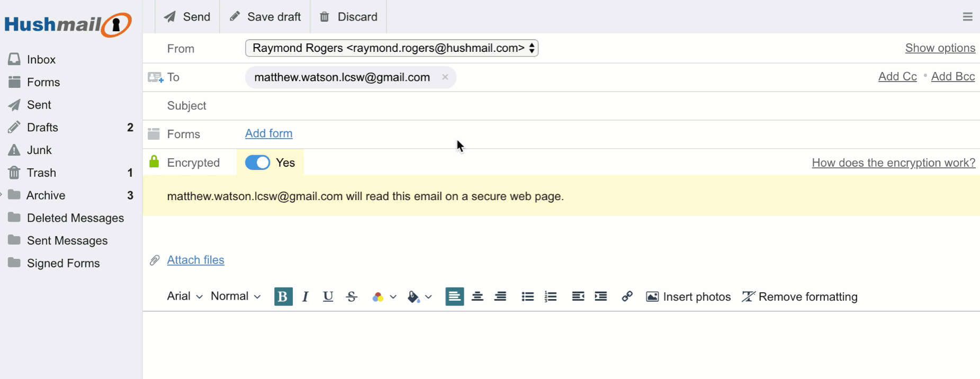Open Deleted Messages folder

click(x=75, y=218)
